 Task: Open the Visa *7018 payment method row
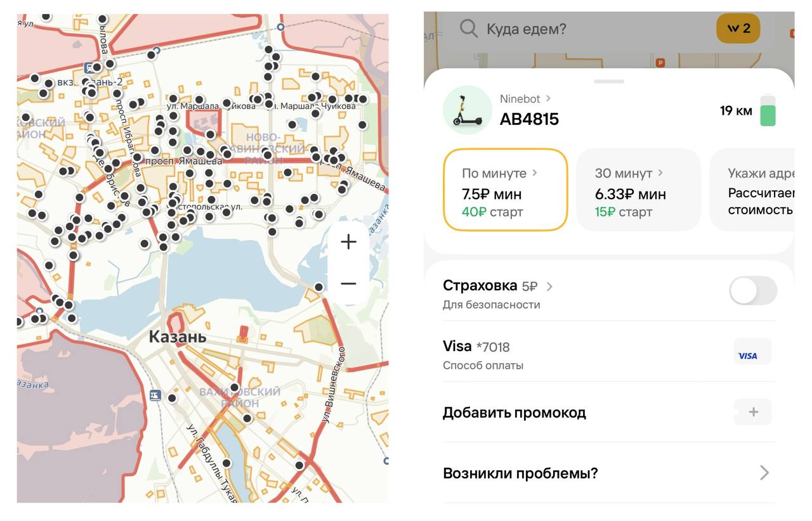(x=571, y=354)
